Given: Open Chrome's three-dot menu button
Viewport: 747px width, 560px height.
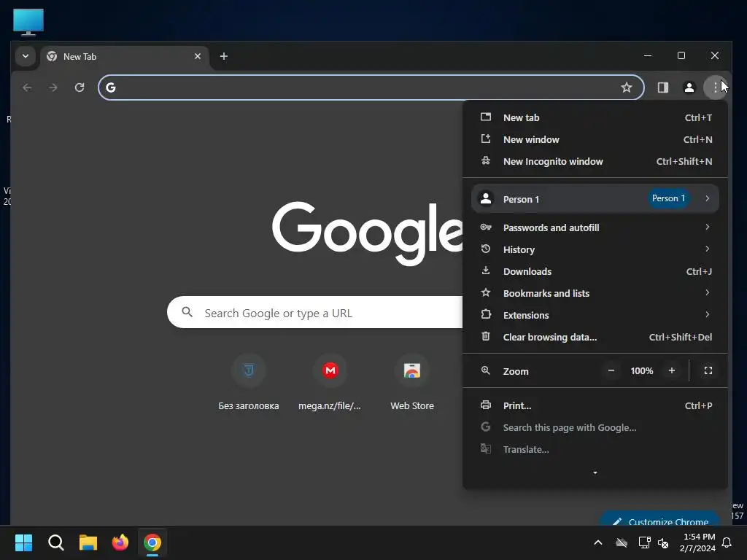Looking at the screenshot, I should (715, 87).
